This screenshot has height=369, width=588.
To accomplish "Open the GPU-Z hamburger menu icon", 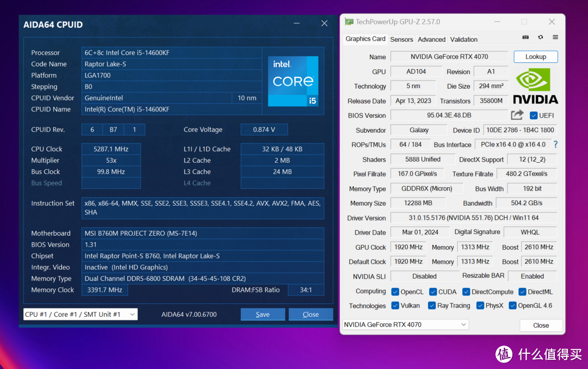I will pos(555,37).
